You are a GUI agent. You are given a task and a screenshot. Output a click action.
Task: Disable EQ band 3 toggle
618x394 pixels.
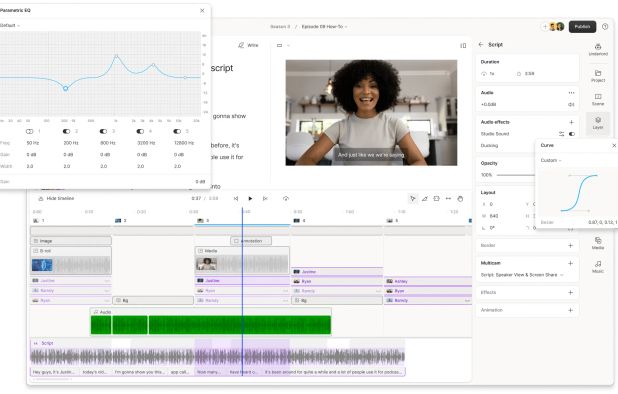(x=103, y=131)
